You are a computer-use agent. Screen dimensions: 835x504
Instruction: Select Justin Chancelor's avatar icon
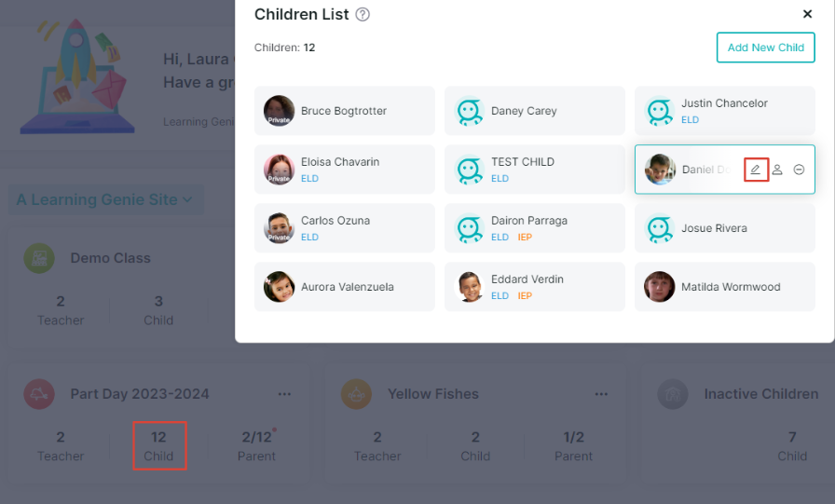tap(659, 111)
